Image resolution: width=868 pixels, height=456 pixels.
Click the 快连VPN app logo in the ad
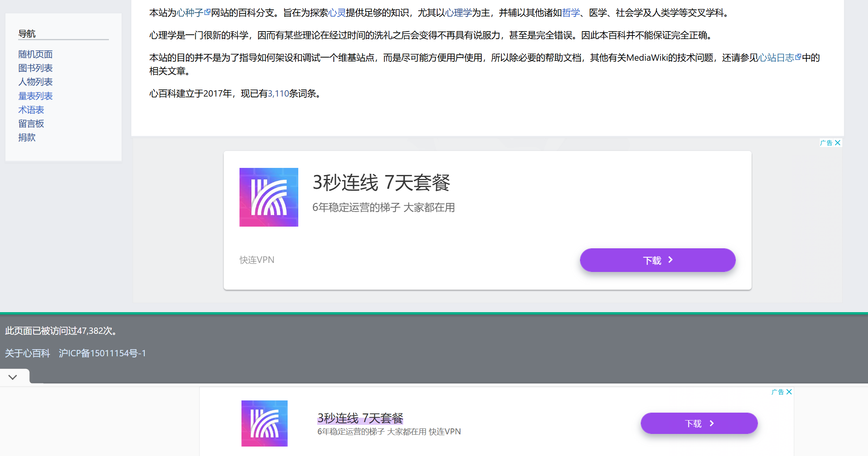269,197
